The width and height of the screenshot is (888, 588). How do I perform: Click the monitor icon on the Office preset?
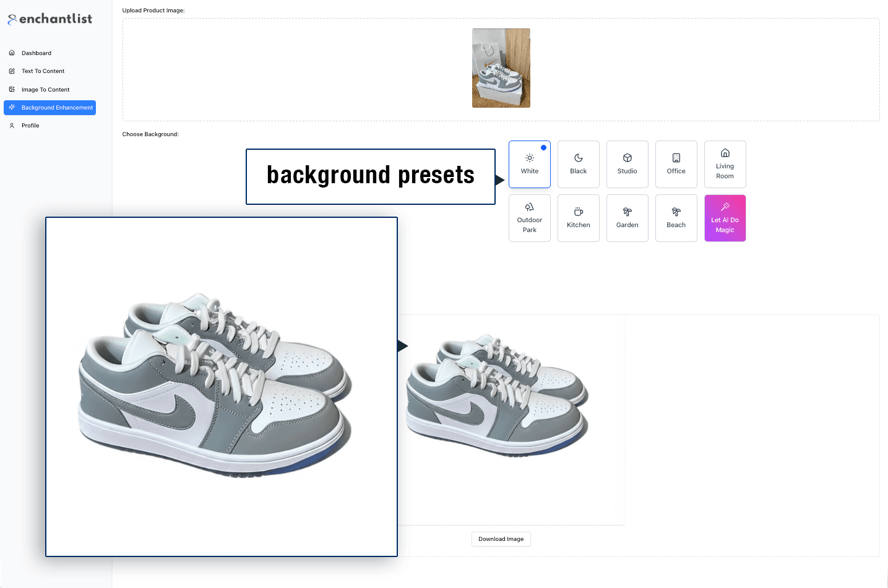pos(676,157)
